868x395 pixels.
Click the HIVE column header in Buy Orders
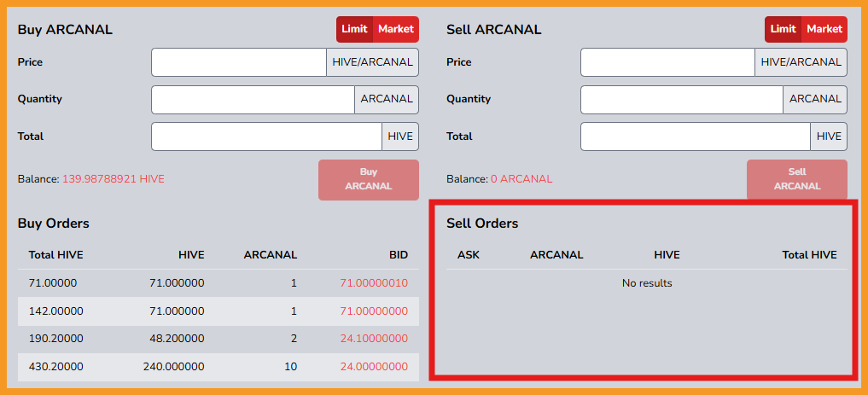click(x=191, y=255)
